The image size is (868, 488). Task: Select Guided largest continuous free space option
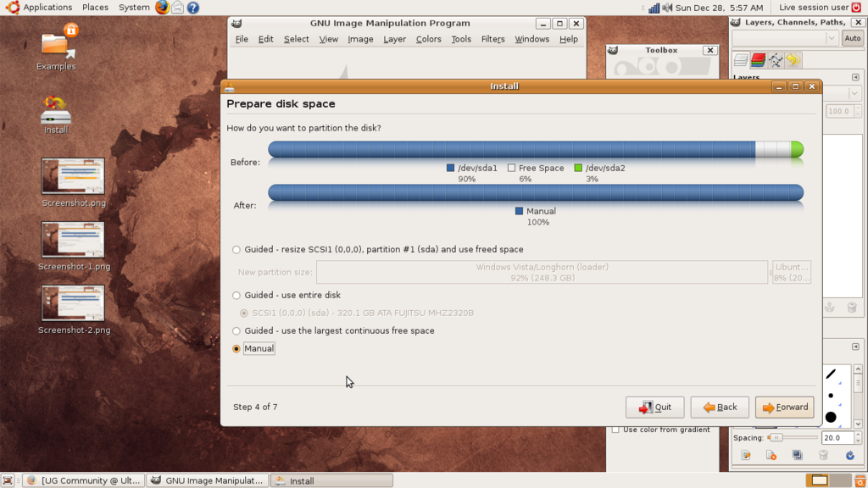pyautogui.click(x=236, y=331)
